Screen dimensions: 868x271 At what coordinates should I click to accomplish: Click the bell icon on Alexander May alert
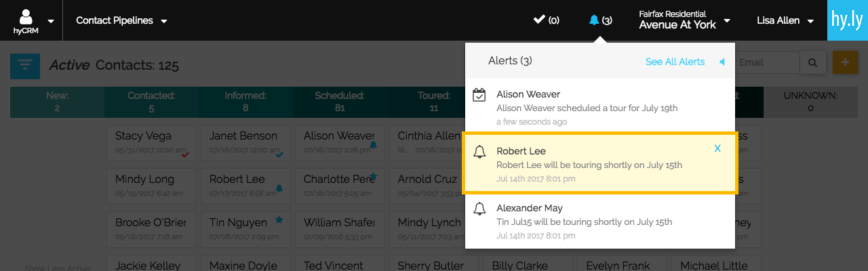[479, 209]
